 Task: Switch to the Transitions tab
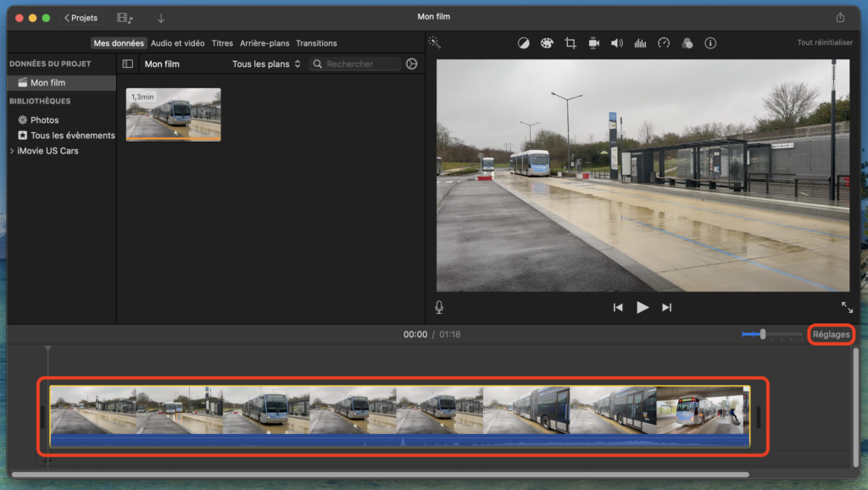[316, 43]
